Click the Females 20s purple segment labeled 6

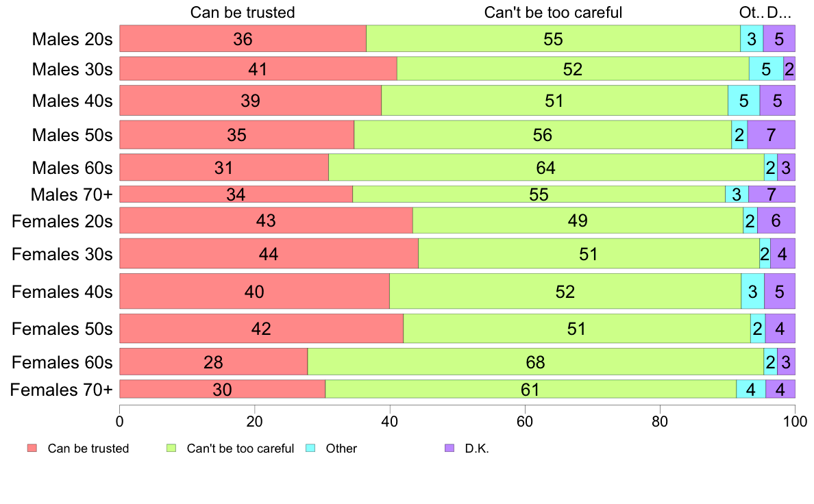(776, 221)
